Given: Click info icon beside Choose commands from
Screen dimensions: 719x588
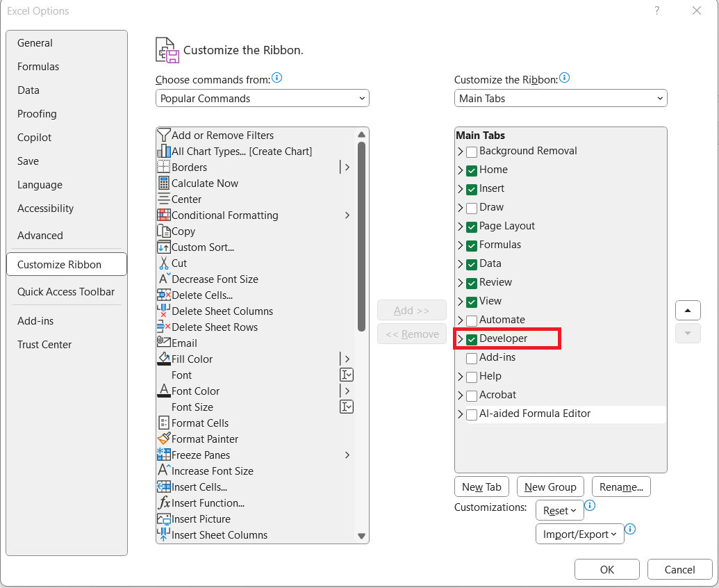Looking at the screenshot, I should pos(277,78).
